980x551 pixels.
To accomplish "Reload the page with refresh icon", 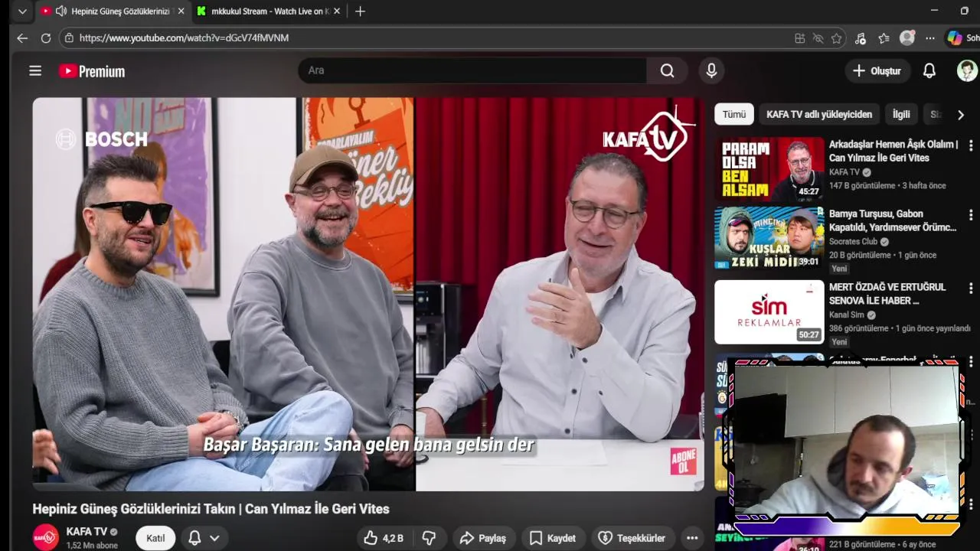I will (x=46, y=37).
